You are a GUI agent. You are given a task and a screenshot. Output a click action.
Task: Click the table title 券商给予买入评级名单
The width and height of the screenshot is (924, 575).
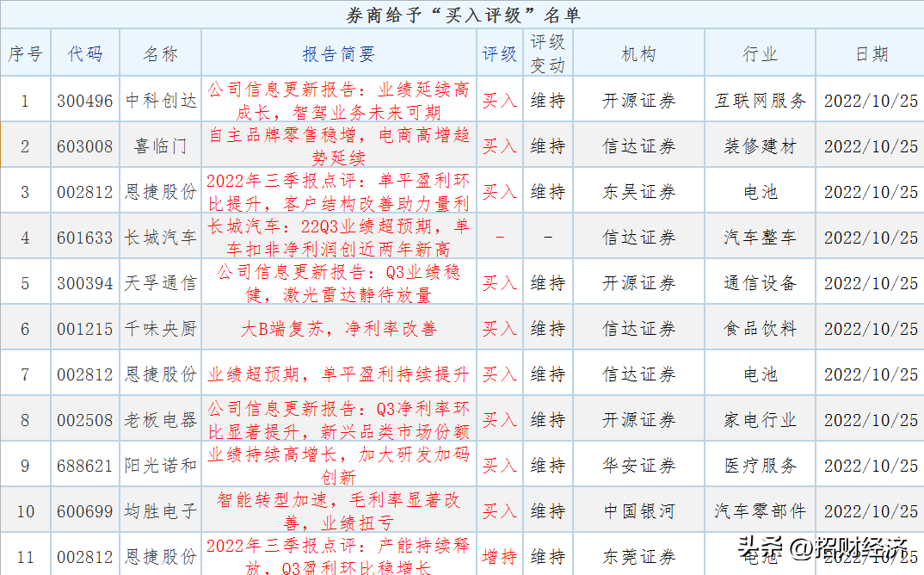click(x=463, y=15)
